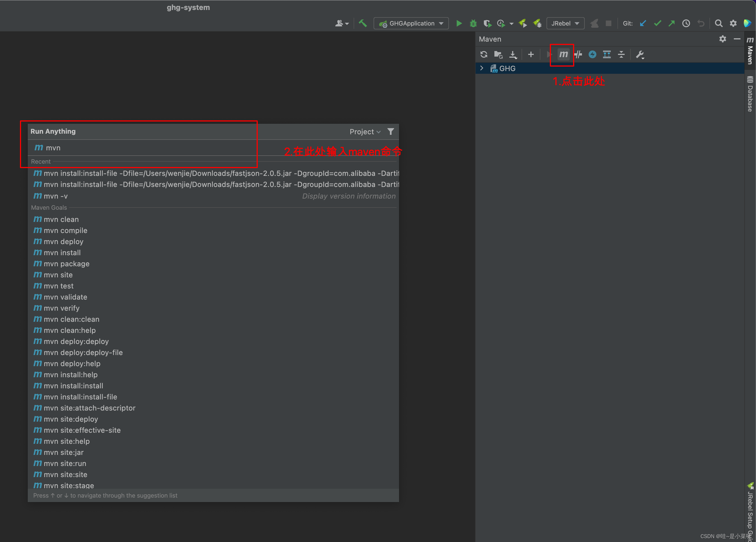Image resolution: width=756 pixels, height=542 pixels.
Task: Toggle Offline Mode in Maven toolbar
Action: [x=578, y=54]
